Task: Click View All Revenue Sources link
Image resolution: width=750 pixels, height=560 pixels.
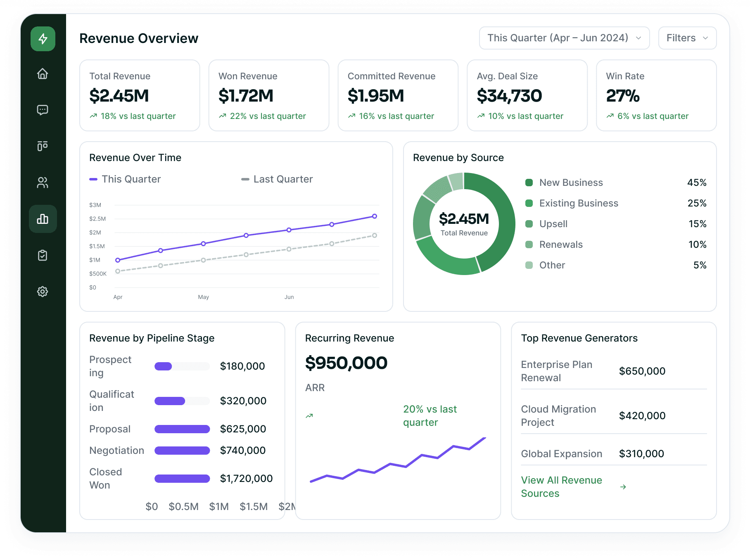Action: click(x=562, y=487)
